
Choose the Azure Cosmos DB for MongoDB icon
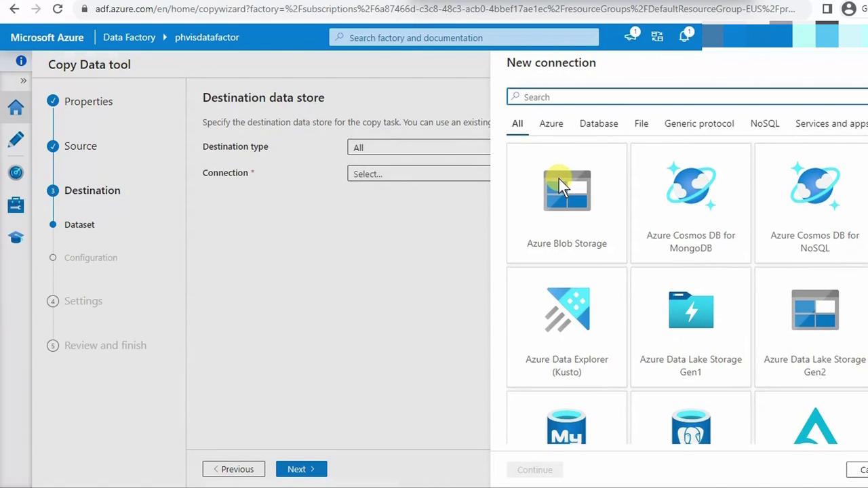(x=690, y=185)
